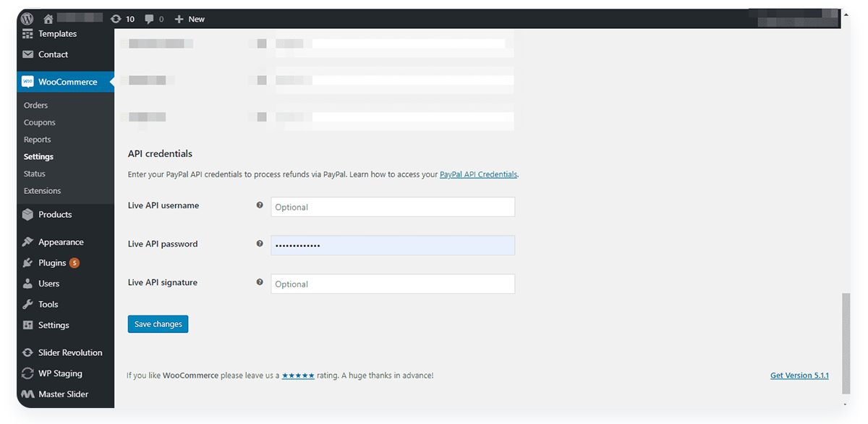Click the five-star rating link
The image size is (868, 424).
298,376
